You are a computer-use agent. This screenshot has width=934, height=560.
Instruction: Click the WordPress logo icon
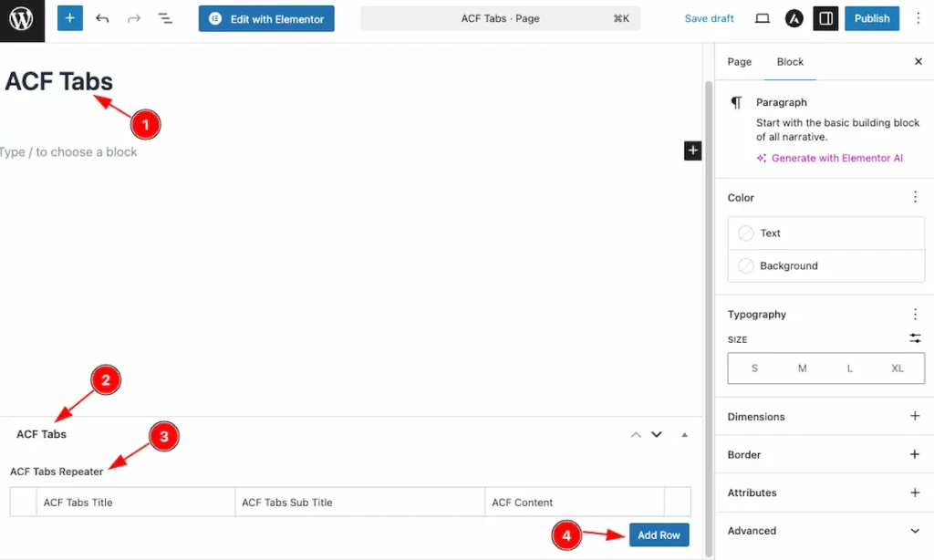click(x=21, y=19)
